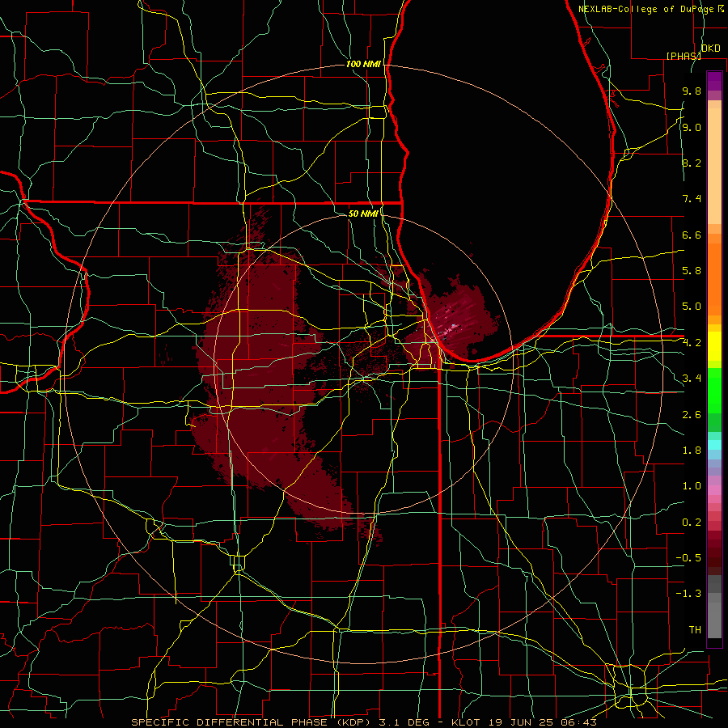Screen dimensions: 728x728
Task: Click the 9.8 scale value
Action: pos(692,91)
